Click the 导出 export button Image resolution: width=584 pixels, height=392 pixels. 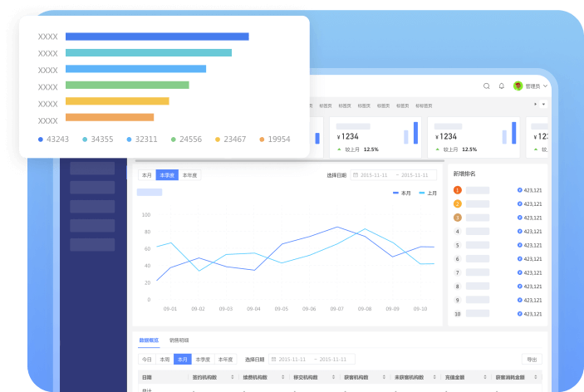click(532, 360)
